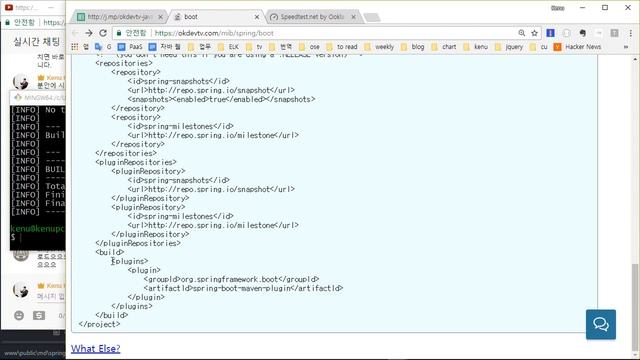The height and width of the screenshot is (360, 640).
Task: Open Hacker News bookmark
Action: point(578,47)
